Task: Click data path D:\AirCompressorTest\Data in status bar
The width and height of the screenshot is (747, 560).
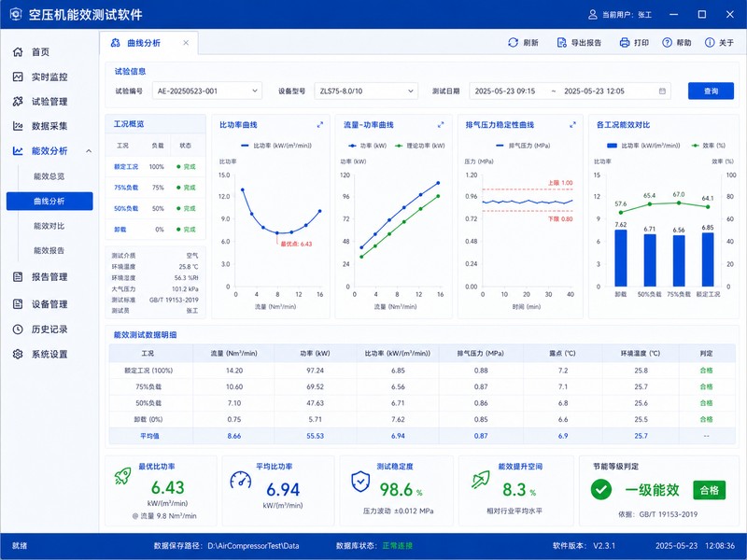Action: (253, 546)
